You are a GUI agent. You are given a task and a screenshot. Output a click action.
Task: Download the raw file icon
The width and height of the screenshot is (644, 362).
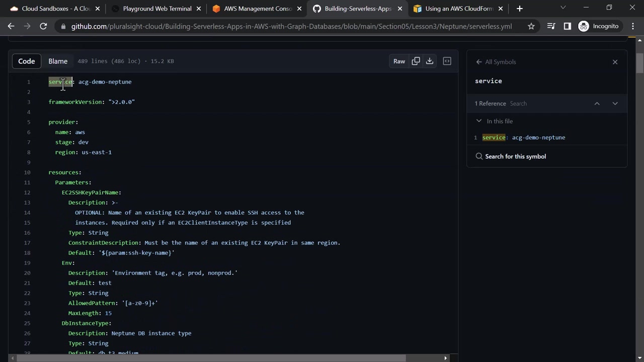click(430, 61)
